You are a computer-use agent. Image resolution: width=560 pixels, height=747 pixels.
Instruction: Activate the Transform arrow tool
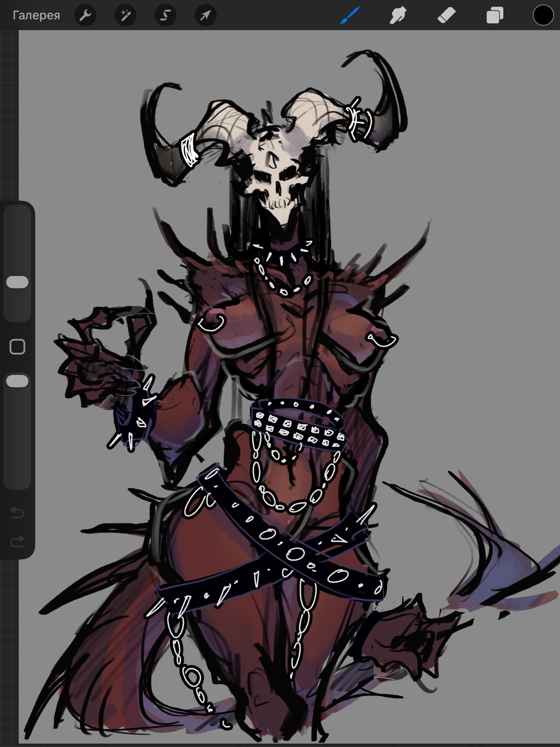click(205, 15)
